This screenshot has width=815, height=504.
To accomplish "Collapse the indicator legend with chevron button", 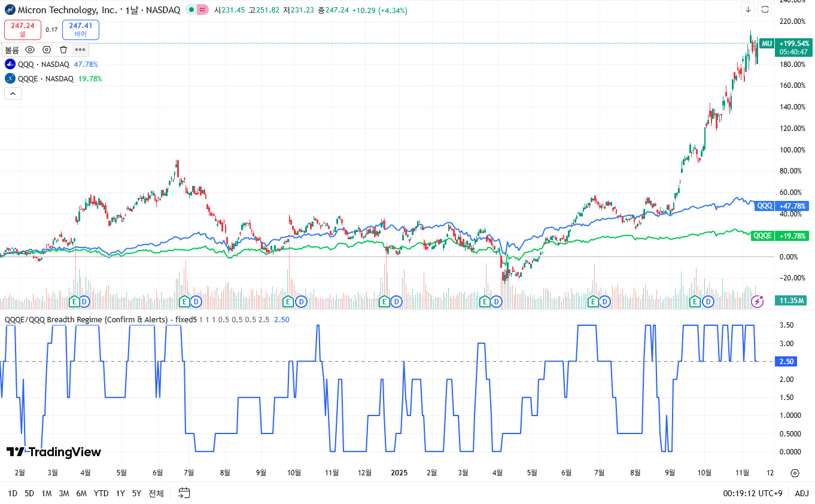I will click(x=13, y=93).
